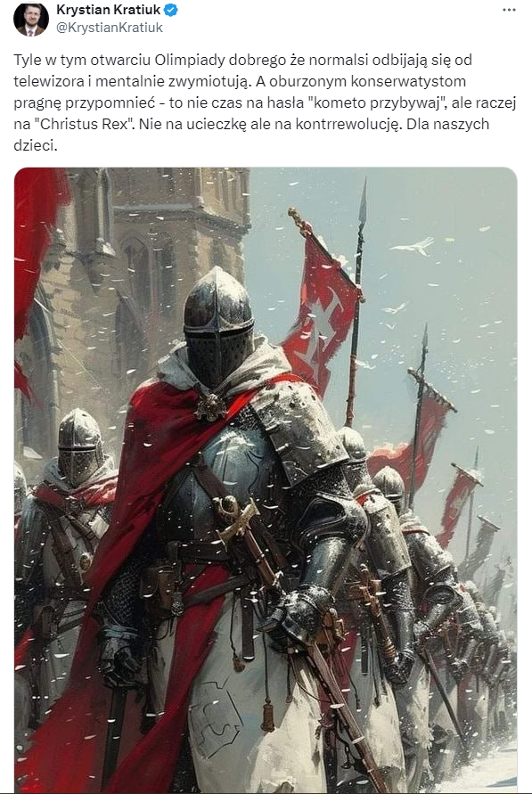Open the attached marching knights illustration
The image size is (532, 794).
tap(266, 480)
